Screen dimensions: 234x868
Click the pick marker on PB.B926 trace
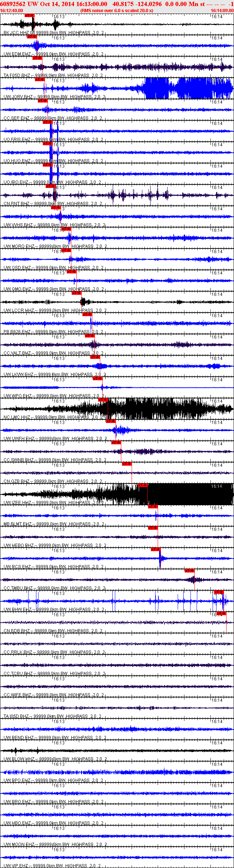pos(87,314)
